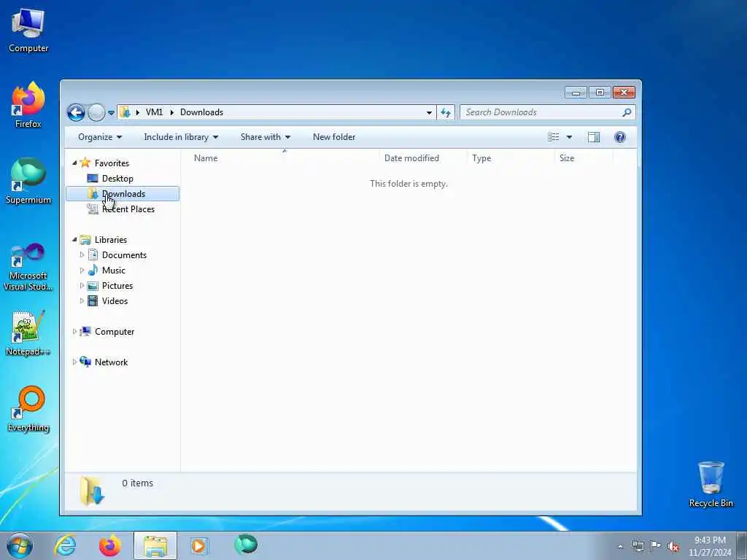Click the Downloads folder icon in details pane
The width and height of the screenshot is (747, 560).
click(92, 491)
